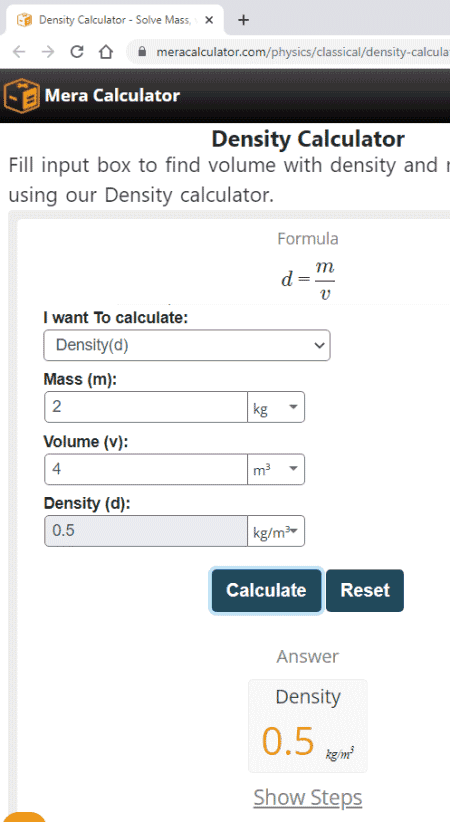The height and width of the screenshot is (822, 450).
Task: Open a new tab with plus icon
Action: click(243, 20)
